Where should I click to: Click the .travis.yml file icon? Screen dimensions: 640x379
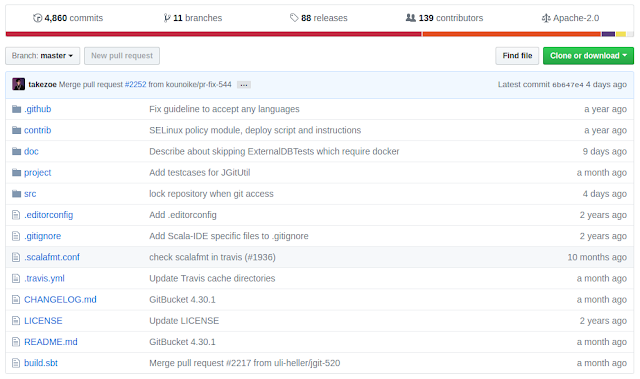point(16,279)
